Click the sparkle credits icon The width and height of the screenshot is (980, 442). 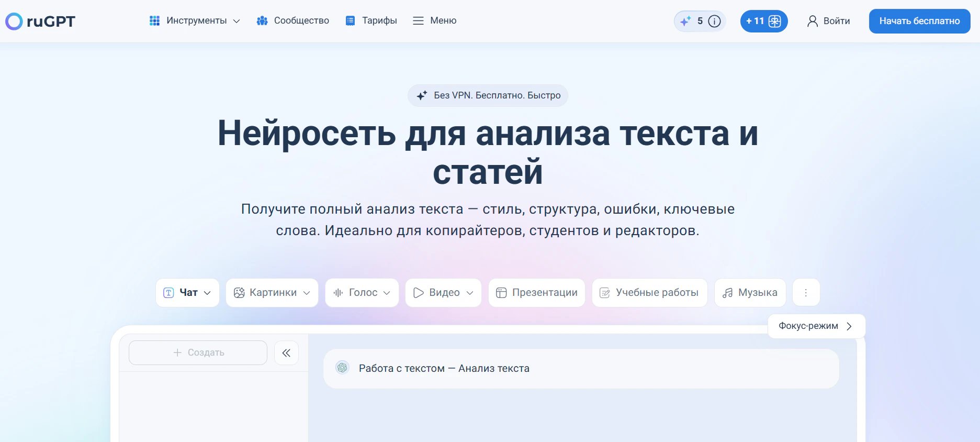(x=685, y=21)
